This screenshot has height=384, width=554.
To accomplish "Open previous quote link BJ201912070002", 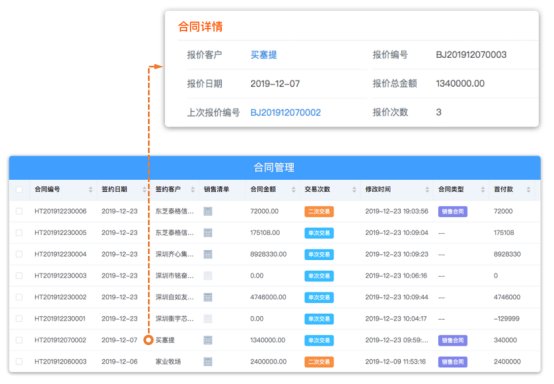I will tap(285, 113).
